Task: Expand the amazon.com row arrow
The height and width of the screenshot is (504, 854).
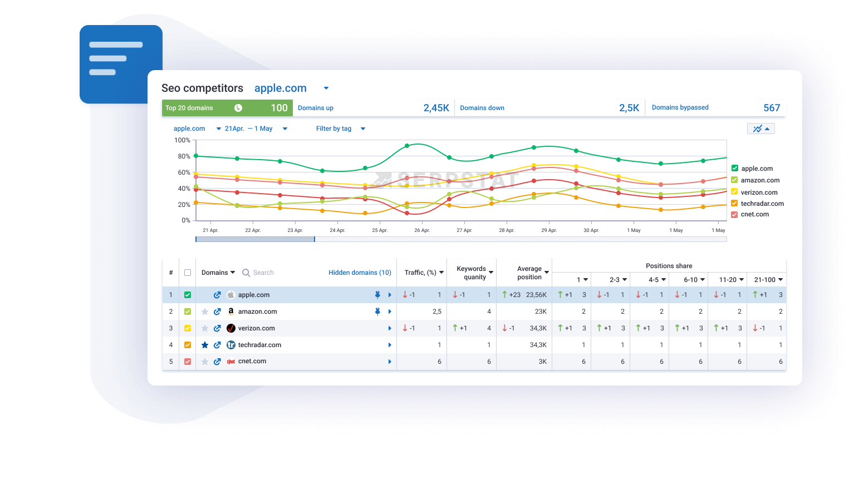Action: coord(390,312)
